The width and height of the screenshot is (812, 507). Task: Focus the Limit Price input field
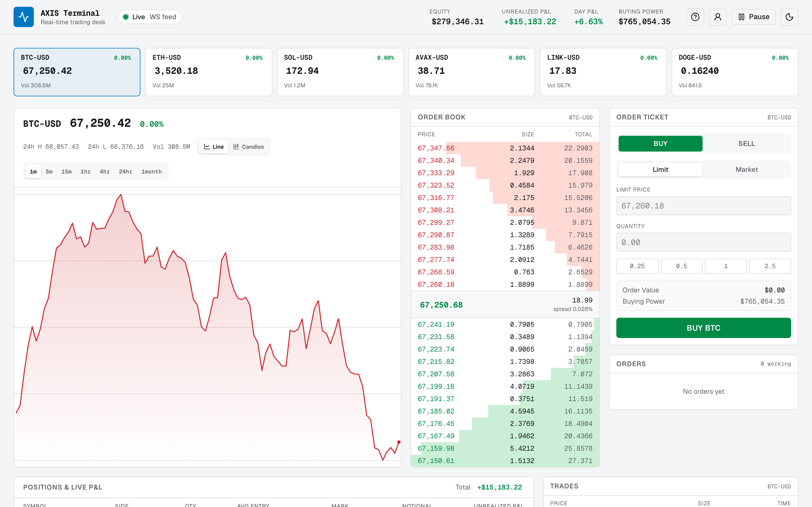pos(703,206)
